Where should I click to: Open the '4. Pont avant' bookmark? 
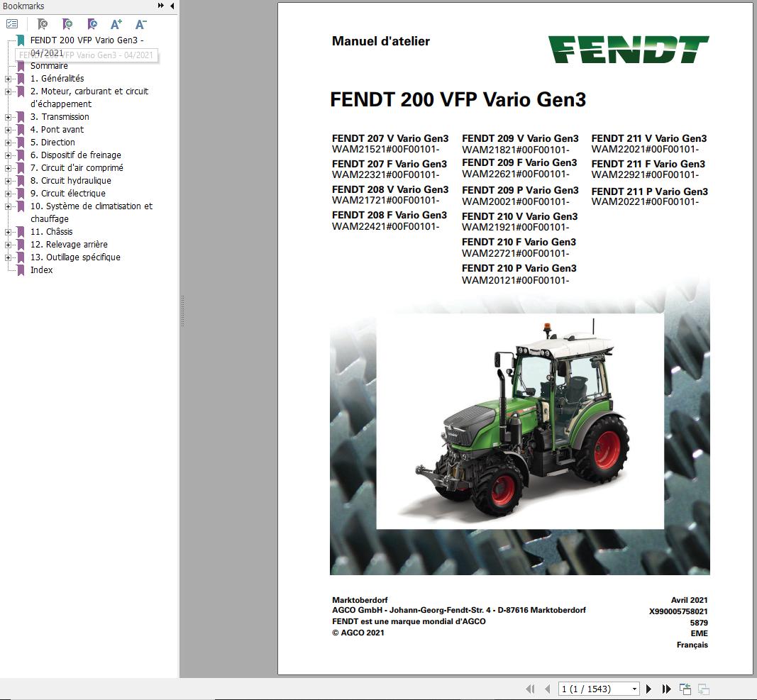57,129
